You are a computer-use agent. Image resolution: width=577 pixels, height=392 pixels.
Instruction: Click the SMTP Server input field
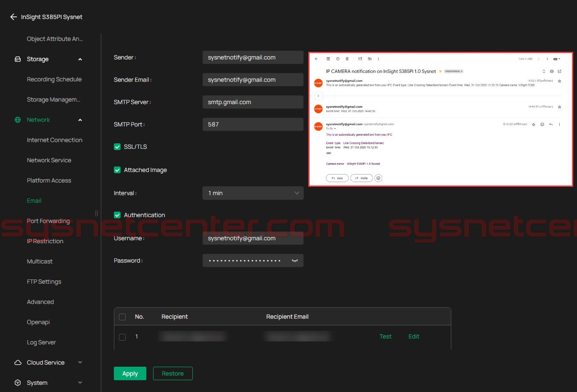(x=253, y=102)
